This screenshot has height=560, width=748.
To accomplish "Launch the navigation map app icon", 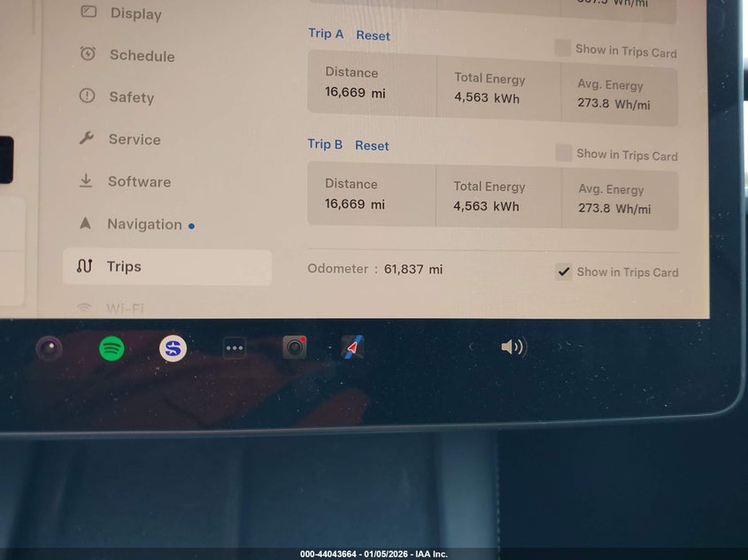I will [x=352, y=348].
